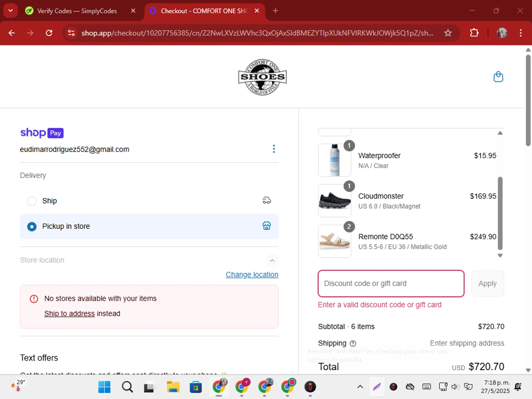Click the Remonte D0Q55 price $249.90
Screen dimensions: 532x399
pos(483,237)
